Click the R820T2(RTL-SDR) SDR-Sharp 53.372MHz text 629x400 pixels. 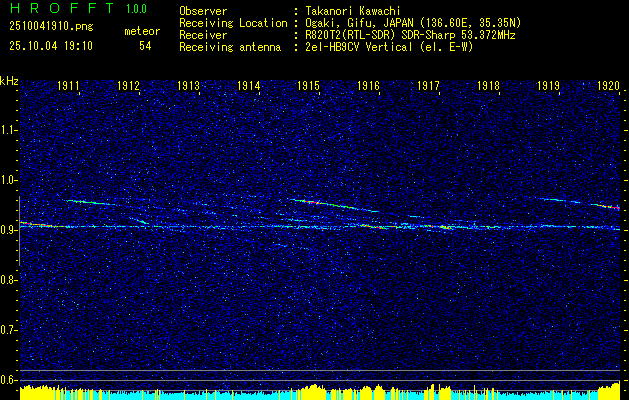[x=410, y=35]
